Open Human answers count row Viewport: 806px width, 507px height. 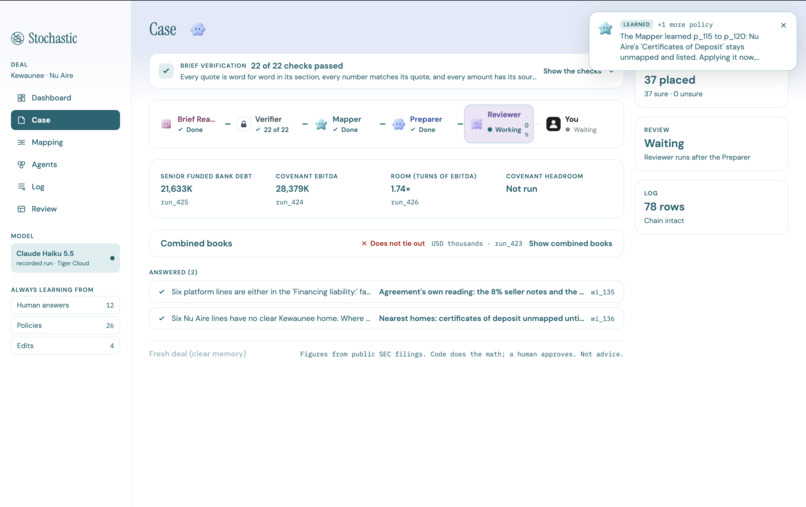[x=65, y=305]
